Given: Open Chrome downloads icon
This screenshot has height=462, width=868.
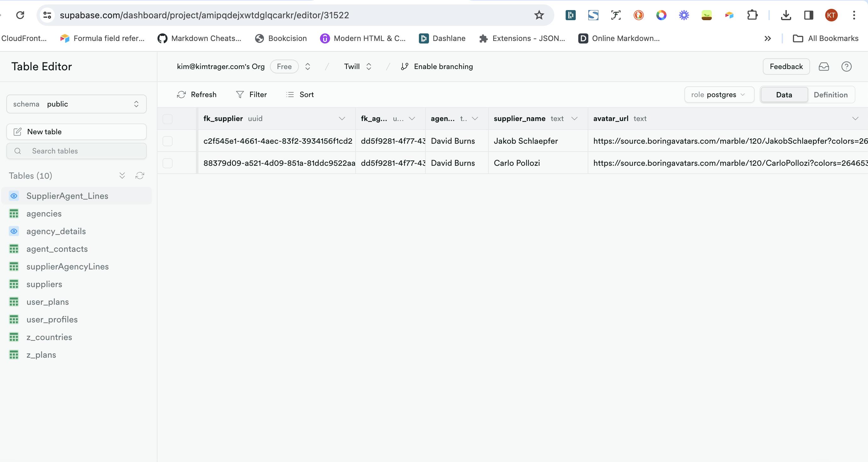Looking at the screenshot, I should click(786, 15).
